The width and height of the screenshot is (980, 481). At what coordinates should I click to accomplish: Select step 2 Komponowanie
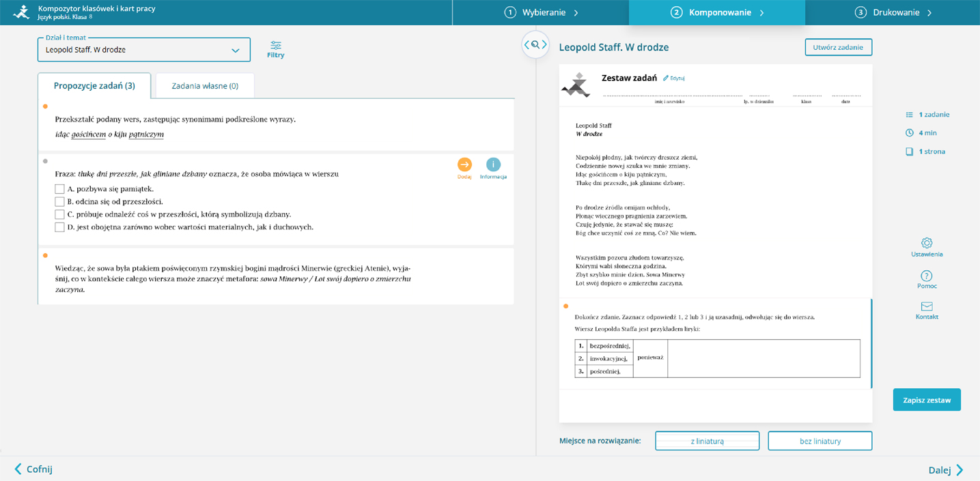pyautogui.click(x=717, y=12)
